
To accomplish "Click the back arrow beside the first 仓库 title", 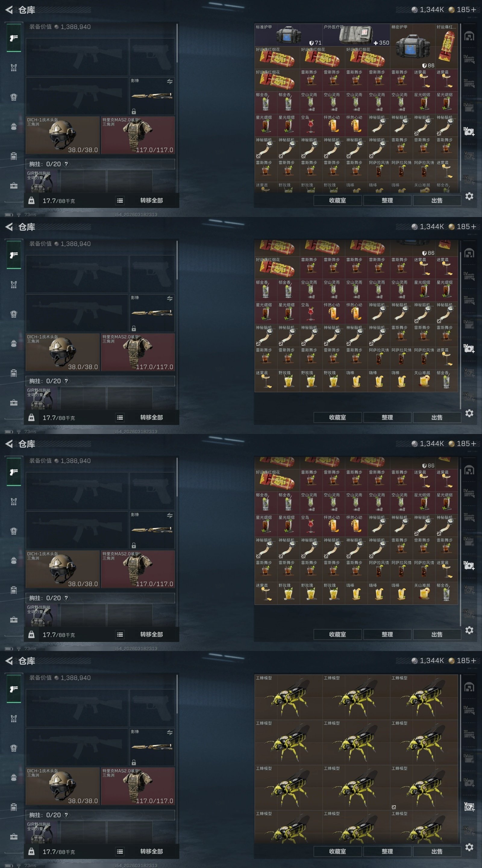I will [x=9, y=10].
